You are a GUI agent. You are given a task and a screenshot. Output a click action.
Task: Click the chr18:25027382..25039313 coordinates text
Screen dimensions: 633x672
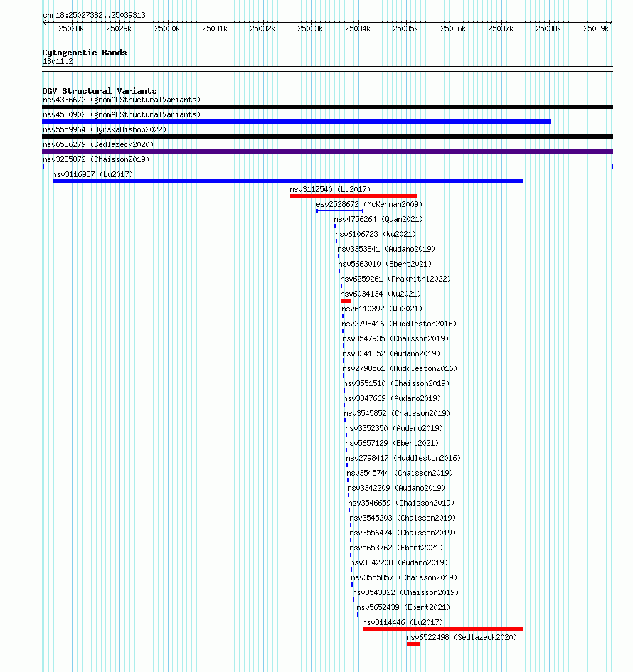coord(94,16)
